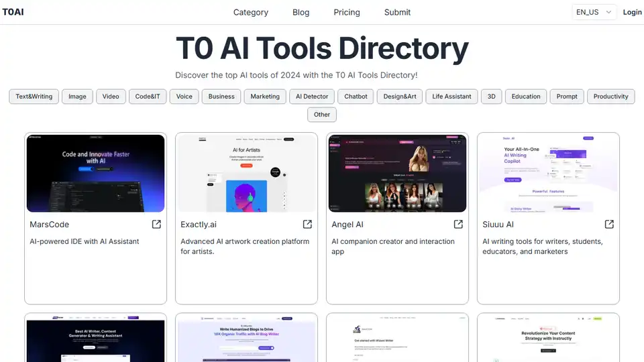The image size is (644, 362).
Task: Click 'AI writing tools for writers' description
Action: (x=543, y=247)
